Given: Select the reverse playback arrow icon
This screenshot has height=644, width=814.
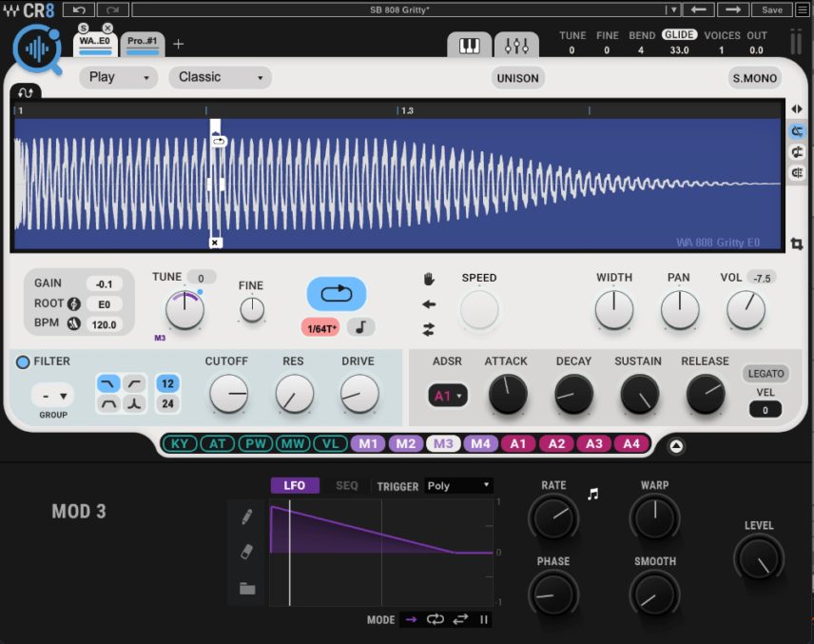Looking at the screenshot, I should click(429, 304).
